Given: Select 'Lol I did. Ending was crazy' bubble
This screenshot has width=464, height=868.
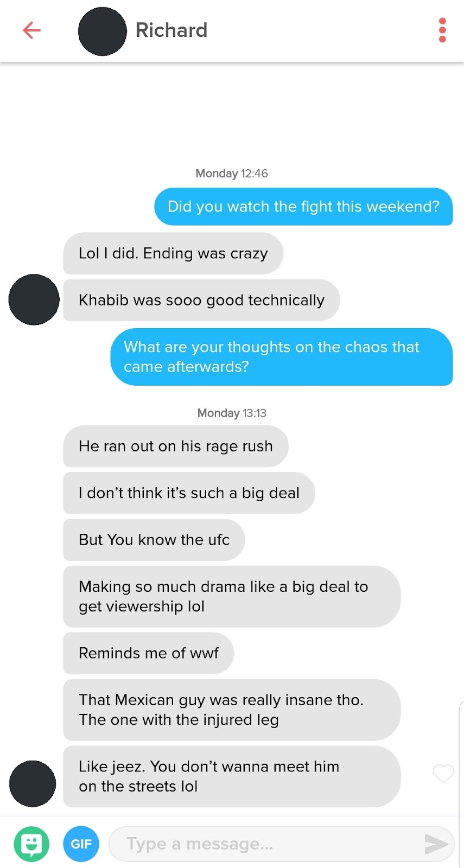Looking at the screenshot, I should click(173, 253).
